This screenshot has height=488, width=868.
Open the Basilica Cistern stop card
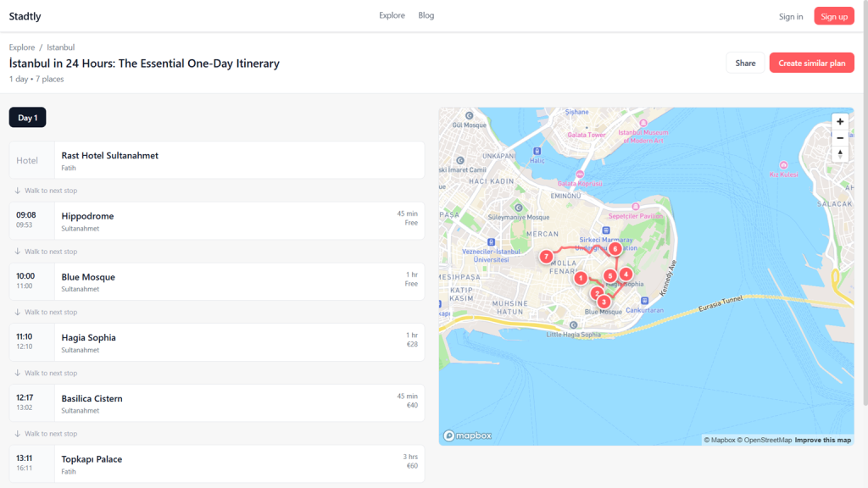tap(217, 403)
